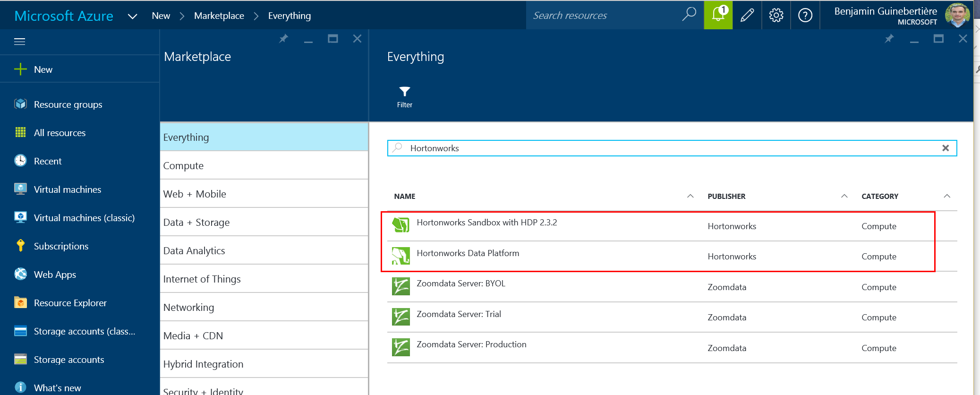Click Marketplace breadcrumb link

pyautogui.click(x=219, y=16)
